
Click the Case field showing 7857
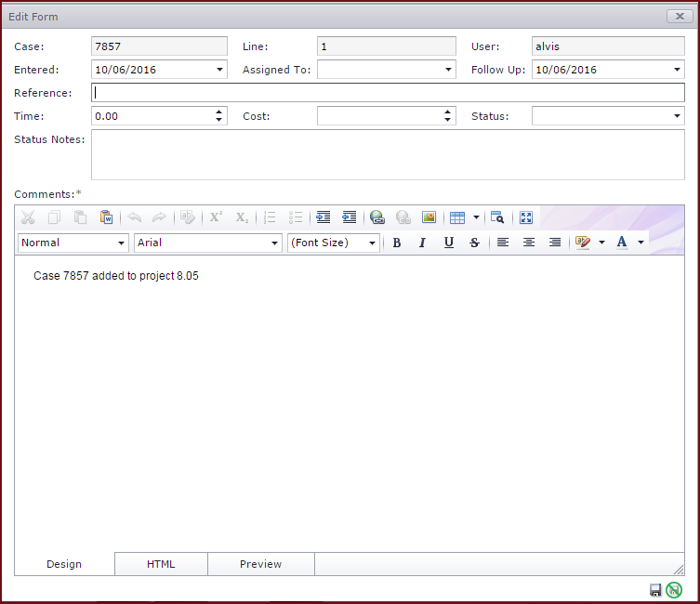(159, 46)
